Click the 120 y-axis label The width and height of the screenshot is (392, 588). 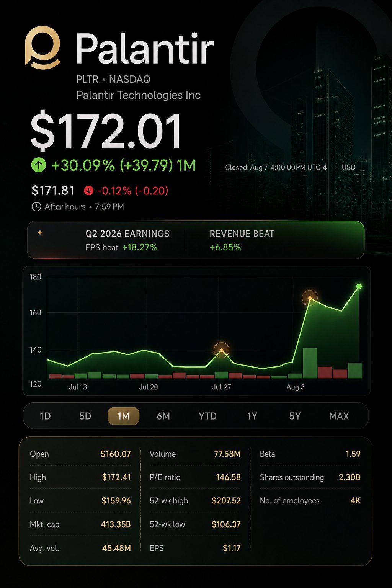pyautogui.click(x=36, y=384)
